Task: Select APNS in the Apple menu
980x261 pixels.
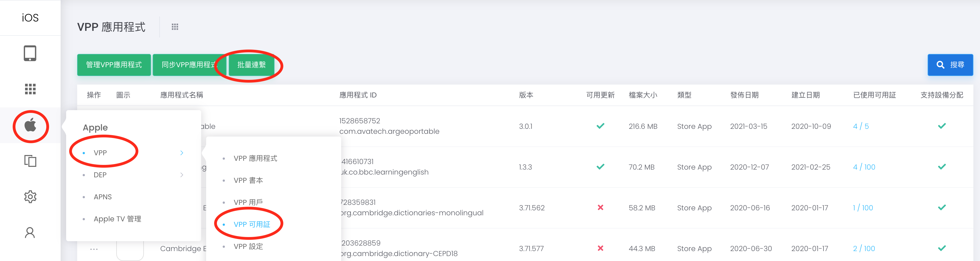Action: [103, 197]
